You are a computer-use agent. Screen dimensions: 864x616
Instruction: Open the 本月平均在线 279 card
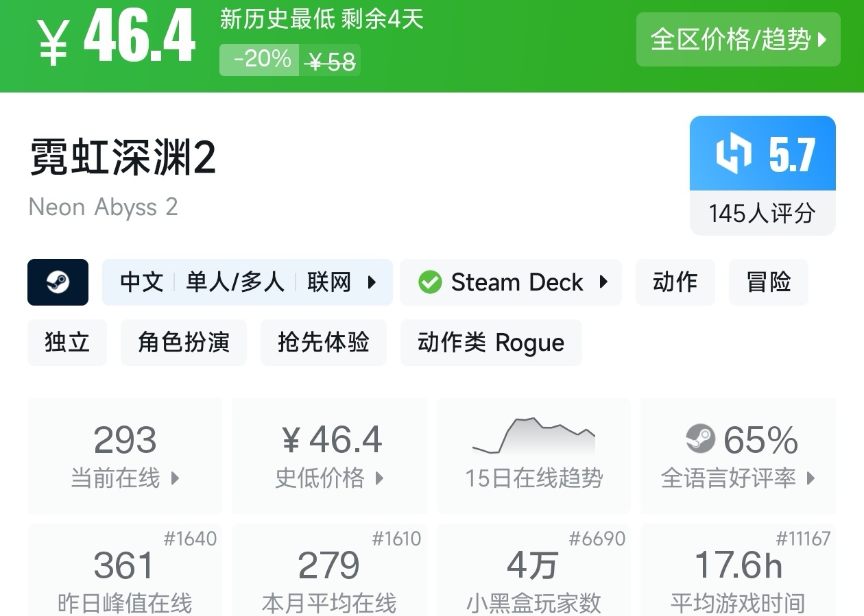(x=329, y=569)
